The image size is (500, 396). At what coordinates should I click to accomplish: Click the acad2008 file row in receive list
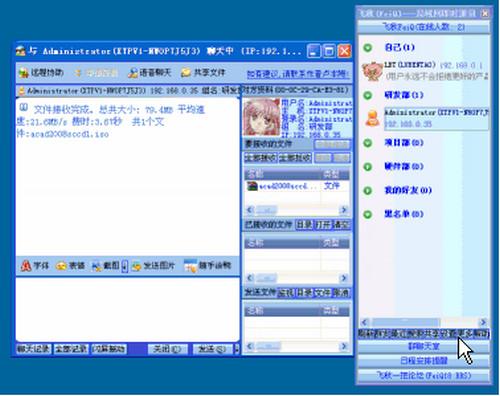point(297,186)
